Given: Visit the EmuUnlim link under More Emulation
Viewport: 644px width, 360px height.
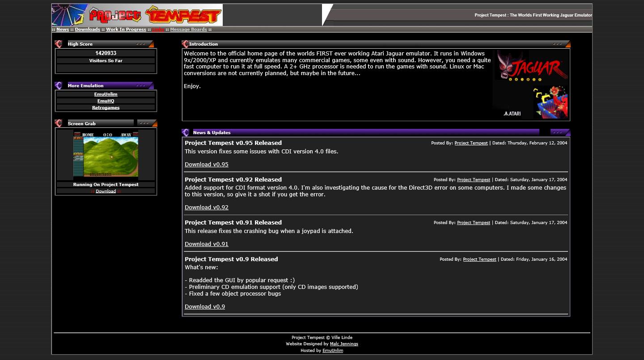Looking at the screenshot, I should pos(106,94).
